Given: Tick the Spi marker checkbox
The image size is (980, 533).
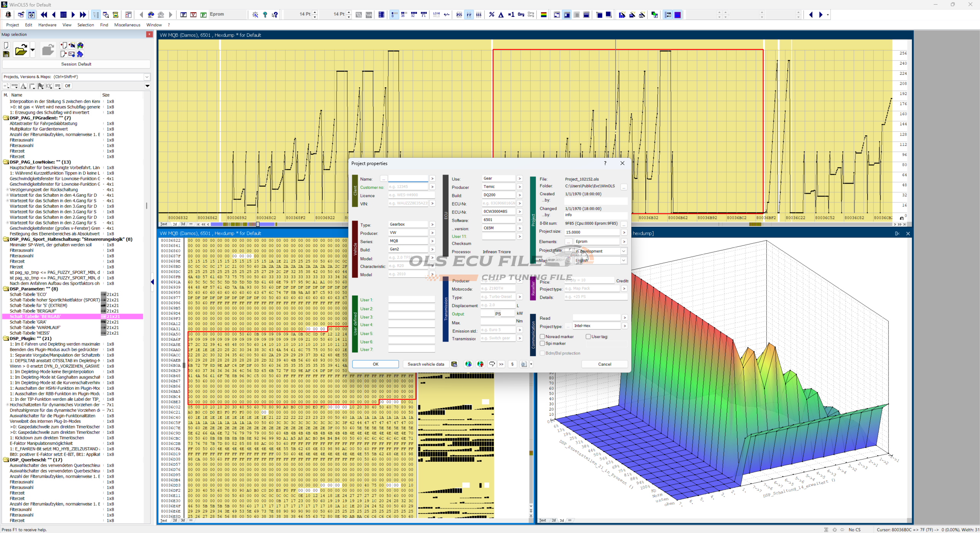Looking at the screenshot, I should tap(542, 343).
